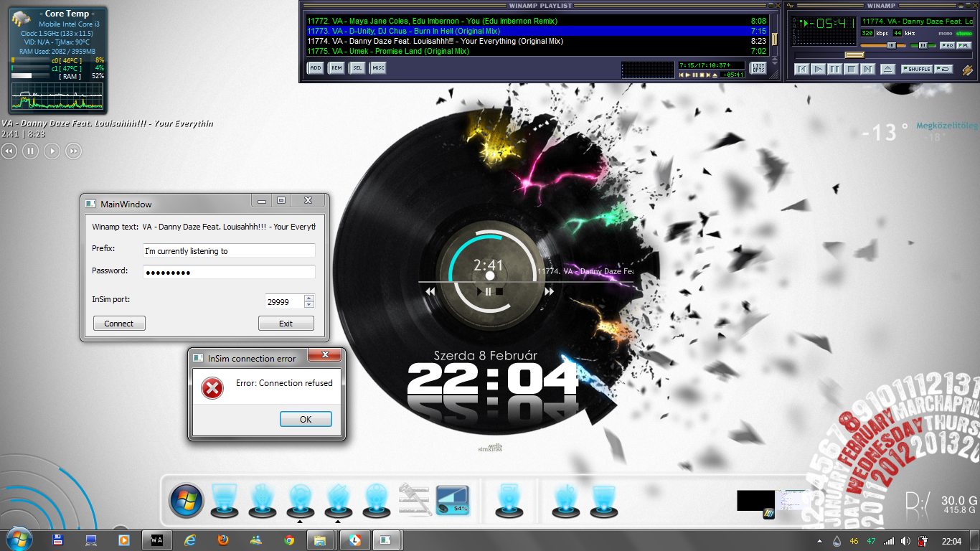Screen dimensions: 980x551
Task: Click the network signal tray icon
Action: tap(889, 540)
